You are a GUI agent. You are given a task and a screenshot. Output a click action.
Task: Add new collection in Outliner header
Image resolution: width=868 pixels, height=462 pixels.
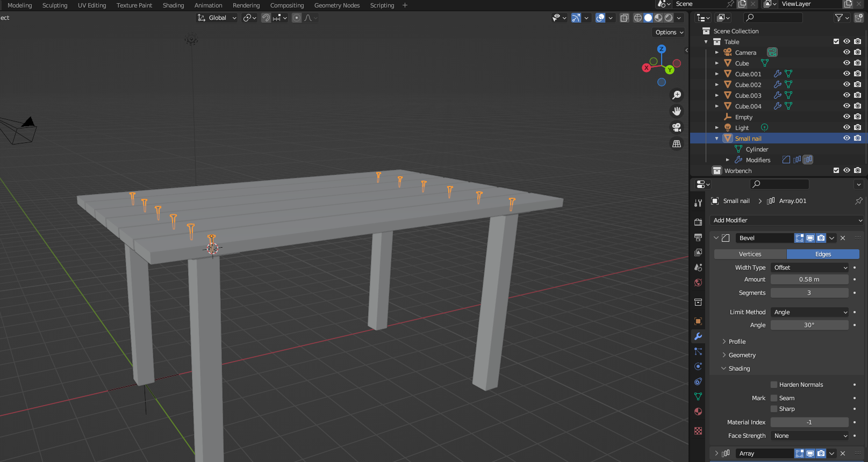click(x=858, y=18)
